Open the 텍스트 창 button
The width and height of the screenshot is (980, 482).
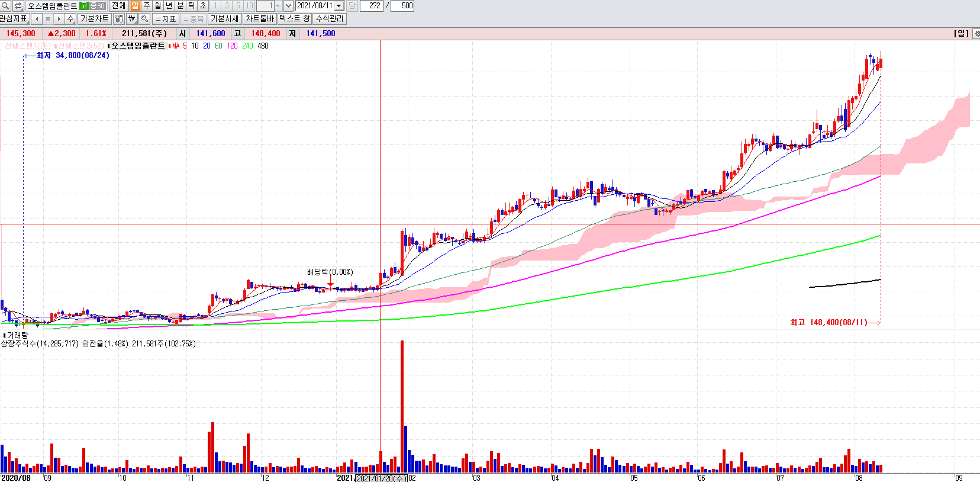click(295, 19)
